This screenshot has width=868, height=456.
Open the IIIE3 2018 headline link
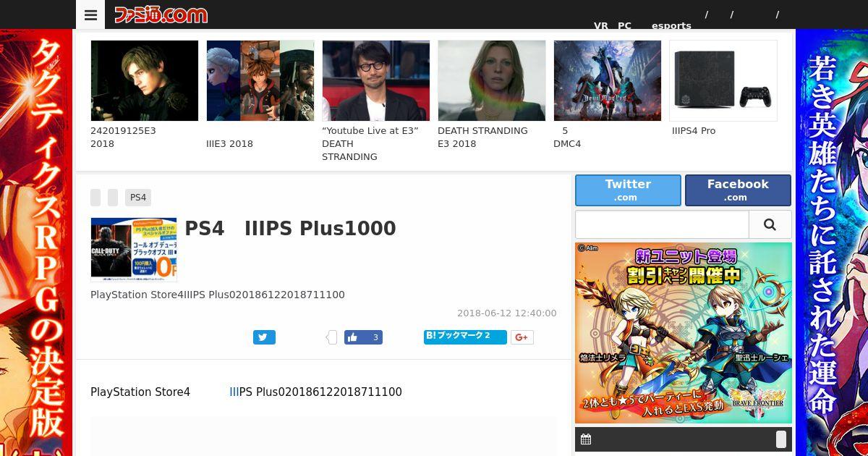[229, 143]
